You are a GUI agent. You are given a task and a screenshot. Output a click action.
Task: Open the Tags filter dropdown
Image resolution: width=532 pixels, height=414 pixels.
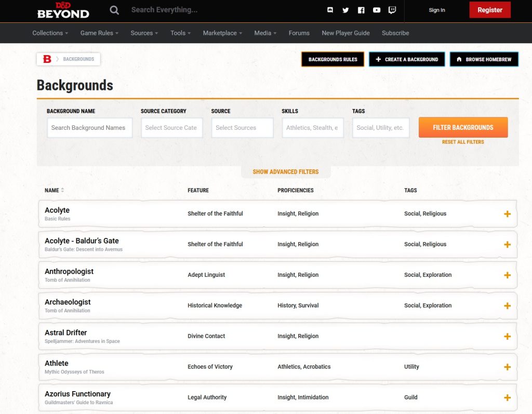pyautogui.click(x=381, y=128)
